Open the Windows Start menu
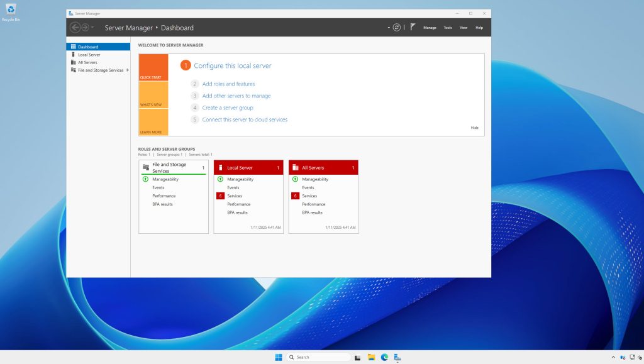This screenshot has height=364, width=644. click(279, 357)
